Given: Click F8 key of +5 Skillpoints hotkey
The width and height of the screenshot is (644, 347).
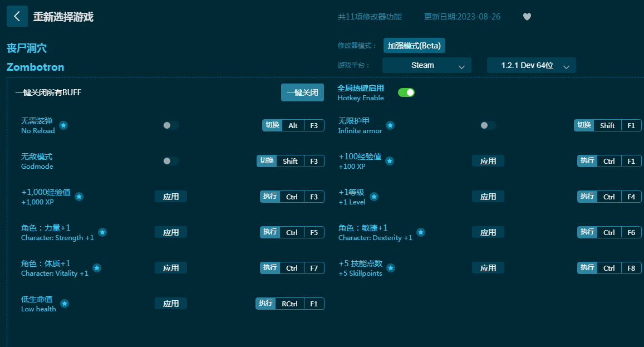Looking at the screenshot, I should [631, 268].
